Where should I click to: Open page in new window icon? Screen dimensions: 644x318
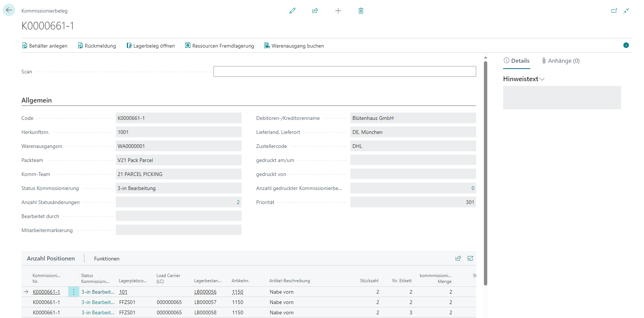coord(614,11)
